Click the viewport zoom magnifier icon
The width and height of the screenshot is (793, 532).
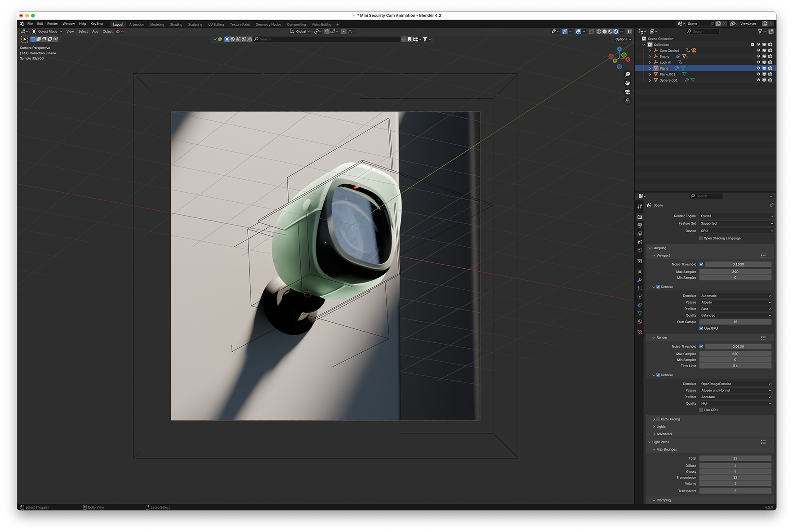tap(628, 74)
